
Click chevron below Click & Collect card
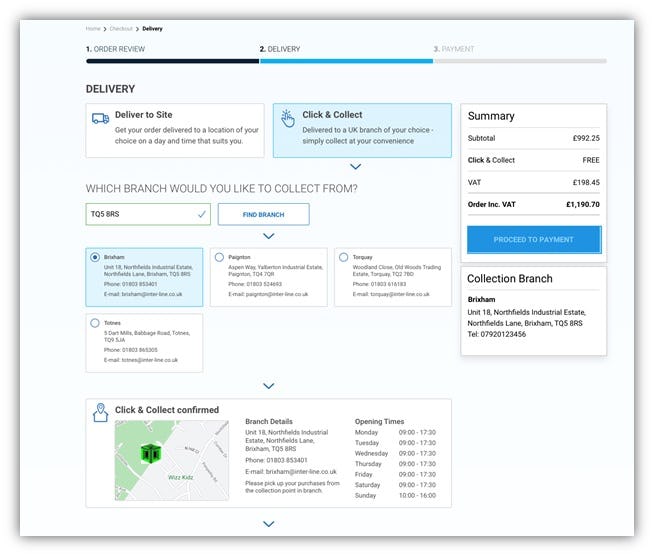click(355, 166)
